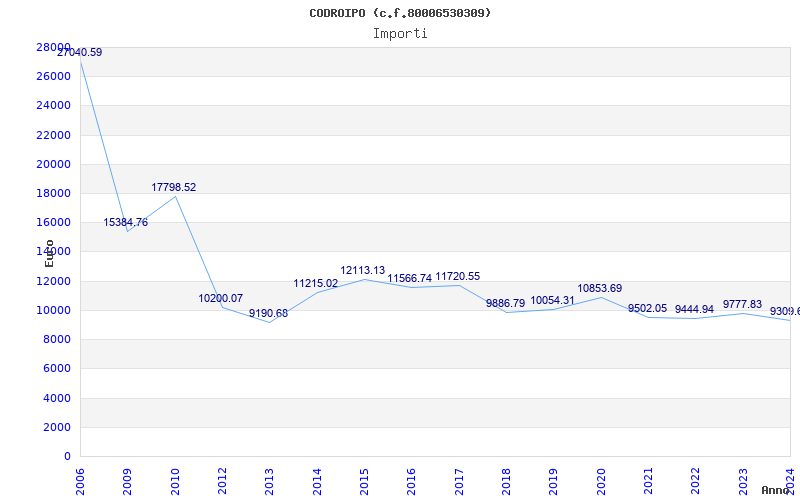Screen dimensions: 800x500
Task: Click the data label 11566.74
Action: pos(410,279)
